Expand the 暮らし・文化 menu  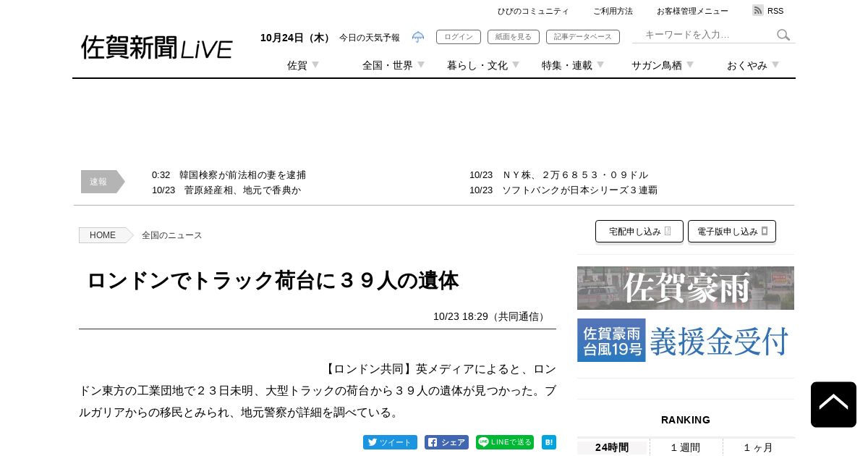(x=483, y=65)
